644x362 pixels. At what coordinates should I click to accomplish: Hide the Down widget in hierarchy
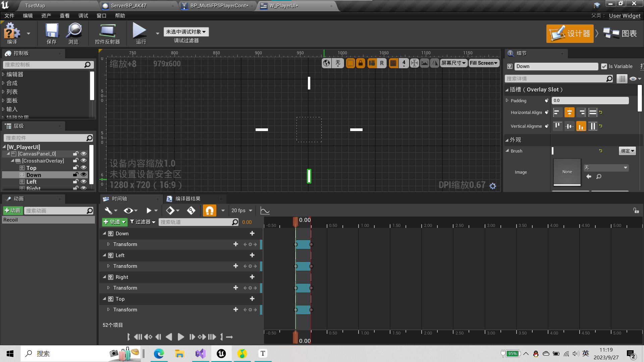[84, 175]
